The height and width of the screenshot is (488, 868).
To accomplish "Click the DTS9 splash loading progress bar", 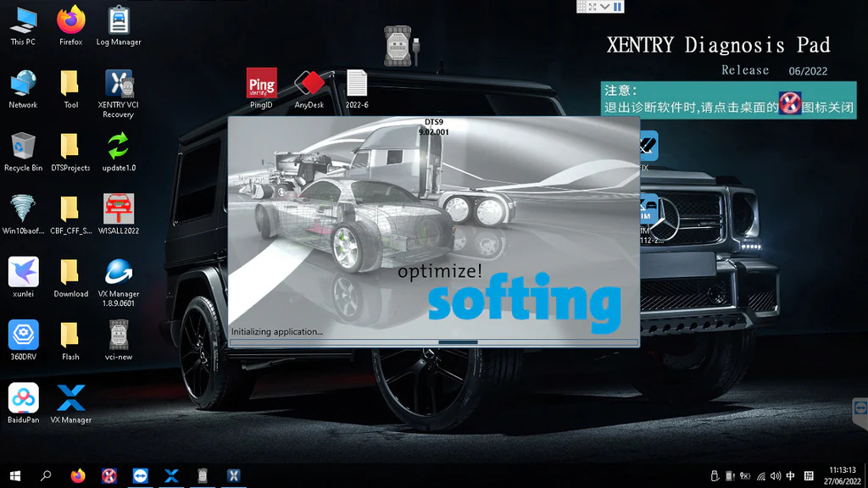I will [x=434, y=342].
